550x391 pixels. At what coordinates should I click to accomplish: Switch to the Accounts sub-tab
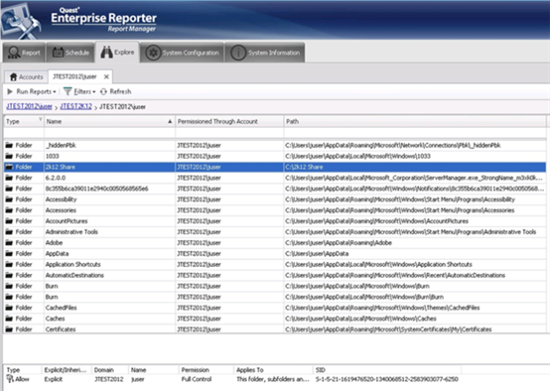26,77
